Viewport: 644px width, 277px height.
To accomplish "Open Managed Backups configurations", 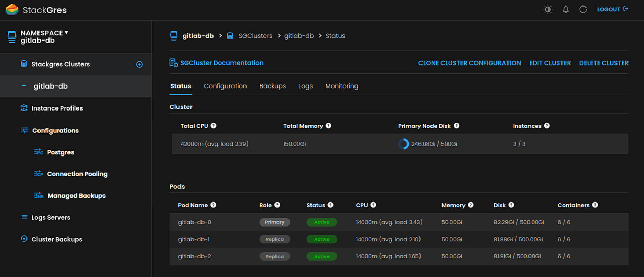I will pos(76,196).
